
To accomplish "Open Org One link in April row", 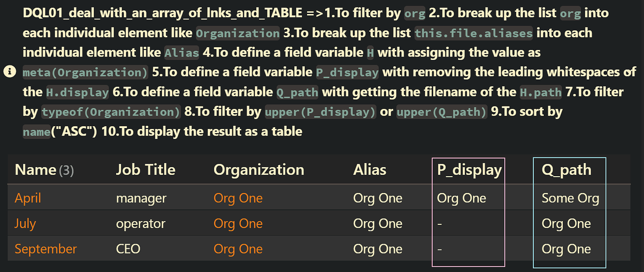I will (x=238, y=198).
